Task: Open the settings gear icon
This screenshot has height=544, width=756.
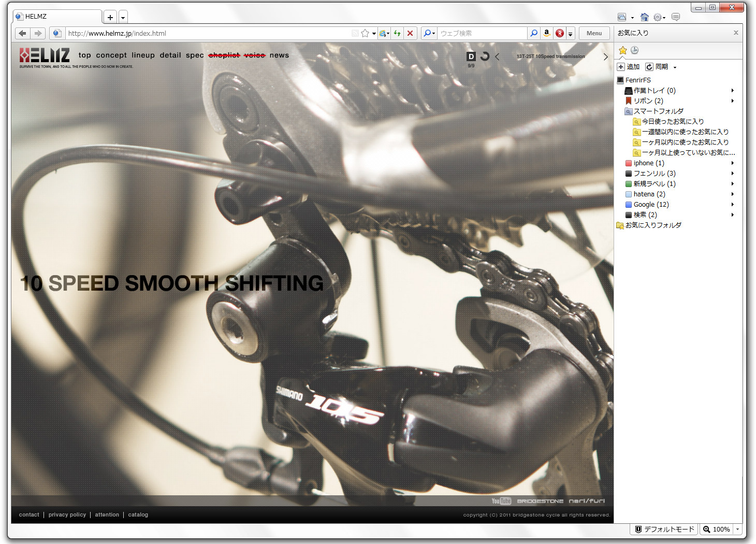Action: tap(658, 17)
